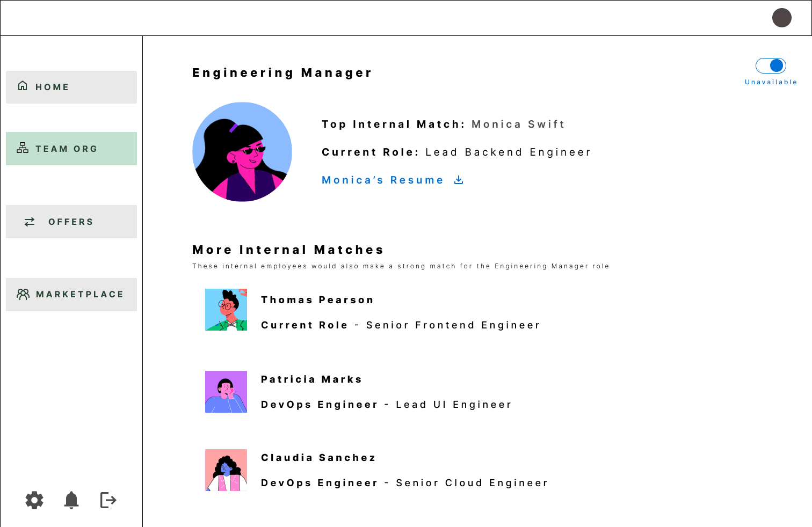Open Monica's Resume link

click(382, 180)
